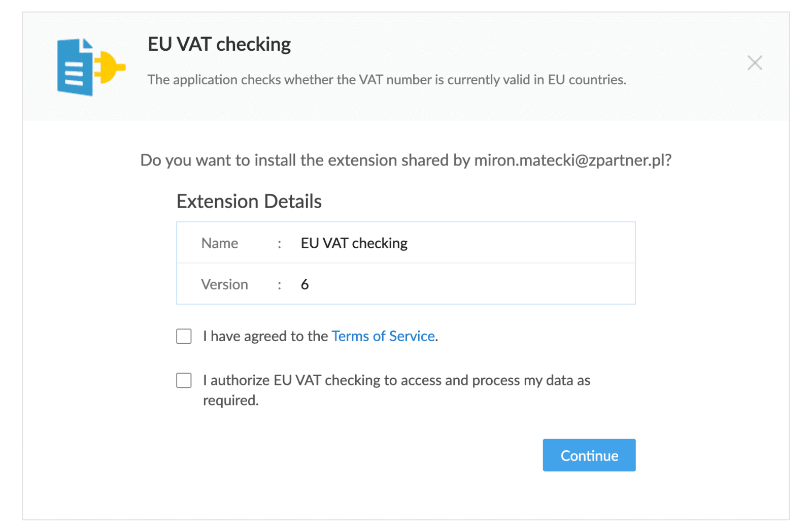This screenshot has width=812, height=526.
Task: Click the yellow plug on the extension logo
Action: pos(111,67)
